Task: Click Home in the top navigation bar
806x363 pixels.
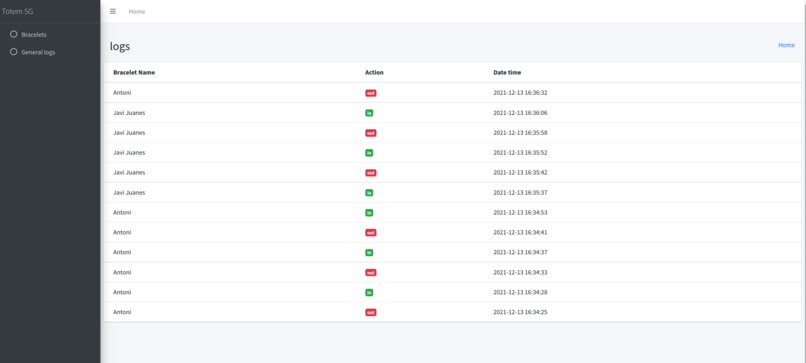Action: (x=137, y=11)
